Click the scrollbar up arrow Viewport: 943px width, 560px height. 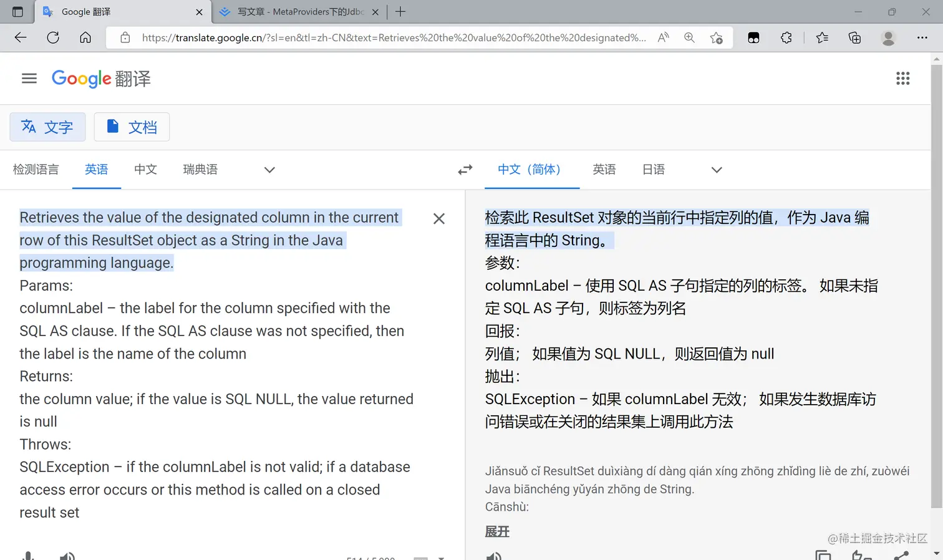click(x=936, y=59)
